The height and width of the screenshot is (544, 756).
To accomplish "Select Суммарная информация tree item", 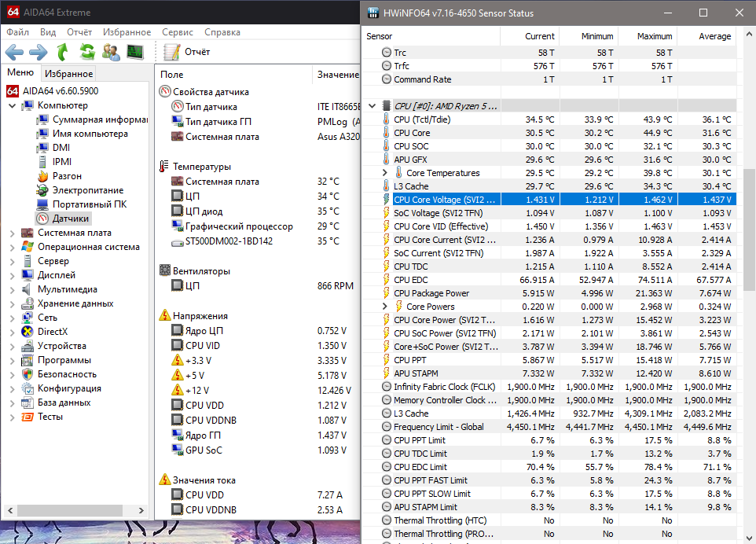I will tap(93, 119).
